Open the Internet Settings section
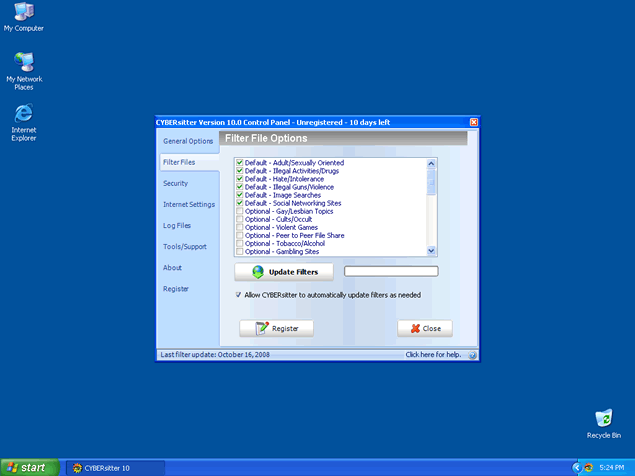Viewport: 635px width, 476px height. 189,204
